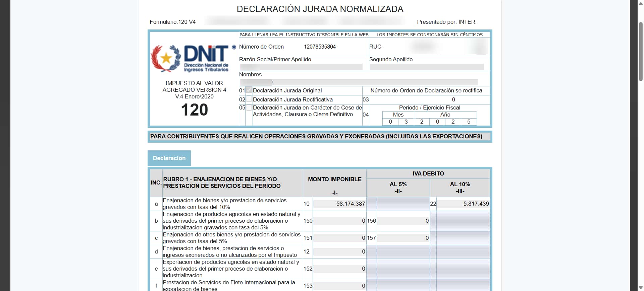Toggle Declaración Jurada Original checkbox
Viewport: 644px width, 291px height.
point(249,90)
